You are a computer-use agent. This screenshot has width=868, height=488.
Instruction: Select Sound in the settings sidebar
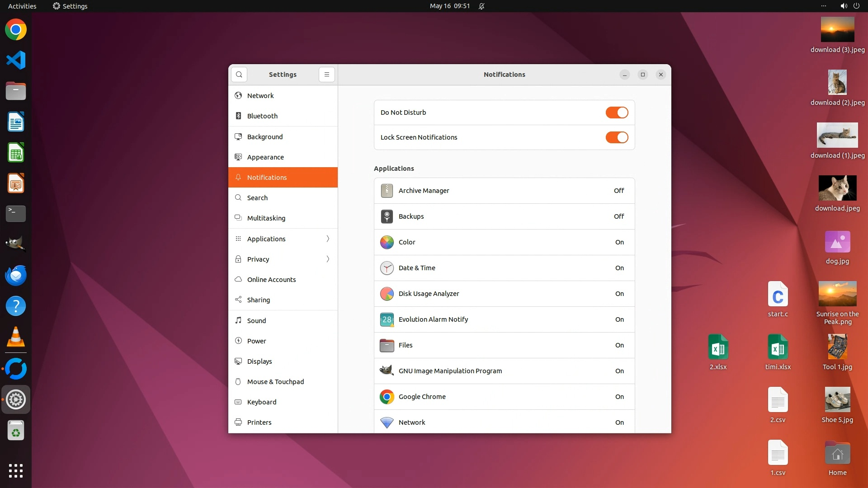[256, 321]
